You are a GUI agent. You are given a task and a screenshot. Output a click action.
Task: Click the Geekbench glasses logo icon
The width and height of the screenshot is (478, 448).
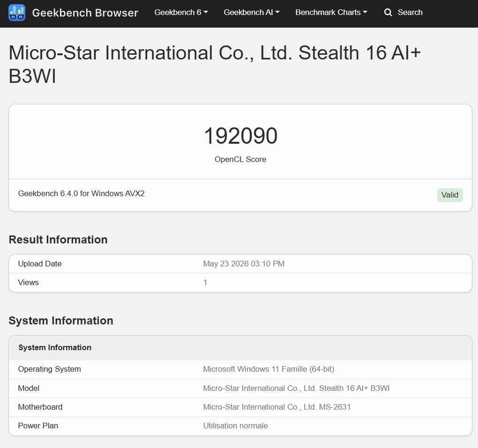point(17,13)
